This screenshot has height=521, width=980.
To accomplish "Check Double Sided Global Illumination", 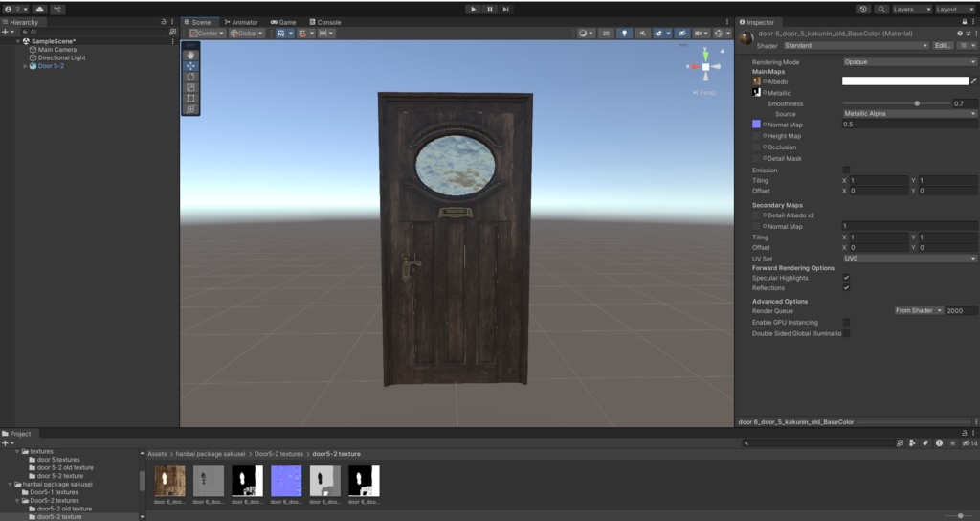I will coord(846,333).
